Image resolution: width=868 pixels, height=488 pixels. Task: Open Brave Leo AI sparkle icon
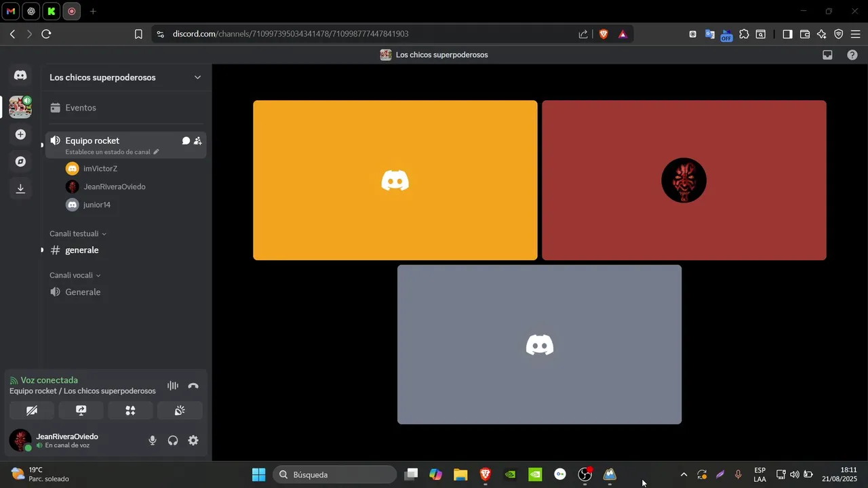[x=822, y=34]
